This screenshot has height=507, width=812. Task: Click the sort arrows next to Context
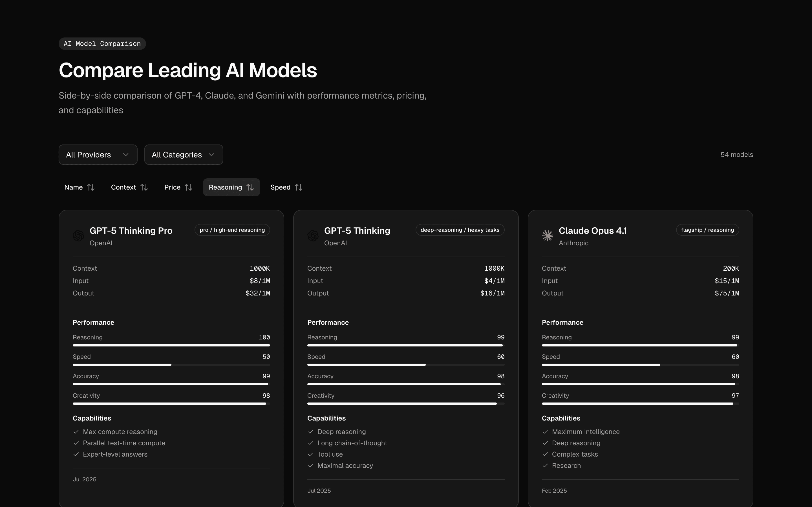[x=144, y=187]
